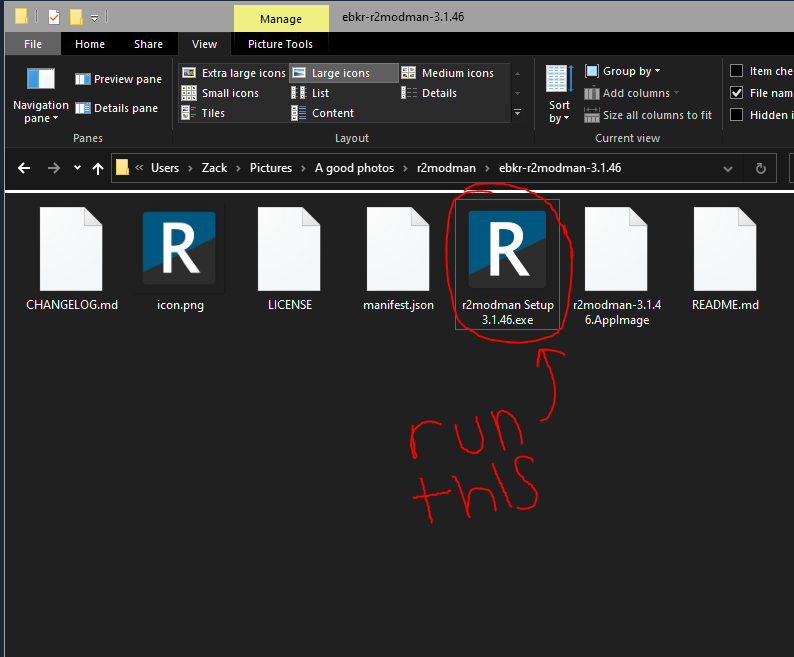The image size is (794, 657).
Task: Open the File menu tab
Action: pyautogui.click(x=33, y=44)
